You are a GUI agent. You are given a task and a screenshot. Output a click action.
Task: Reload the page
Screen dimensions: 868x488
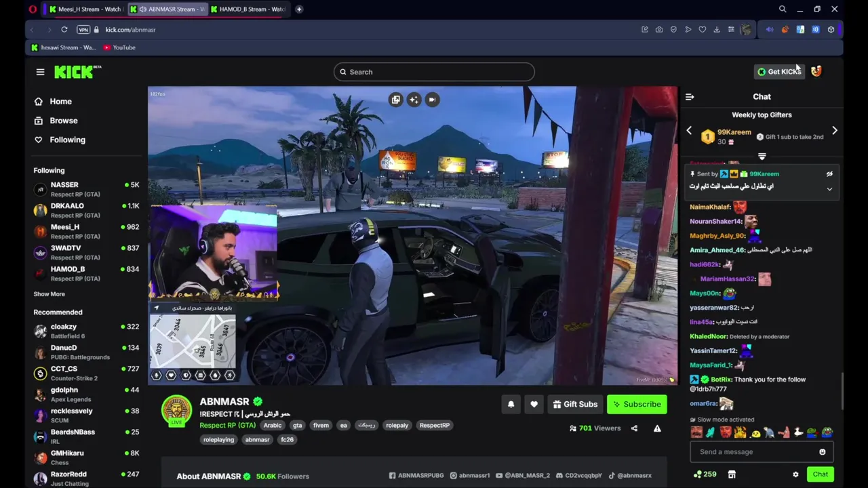[x=64, y=30]
